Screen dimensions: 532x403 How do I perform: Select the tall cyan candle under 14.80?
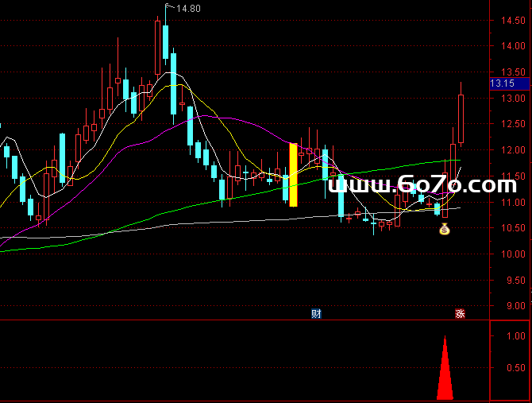[x=165, y=41]
